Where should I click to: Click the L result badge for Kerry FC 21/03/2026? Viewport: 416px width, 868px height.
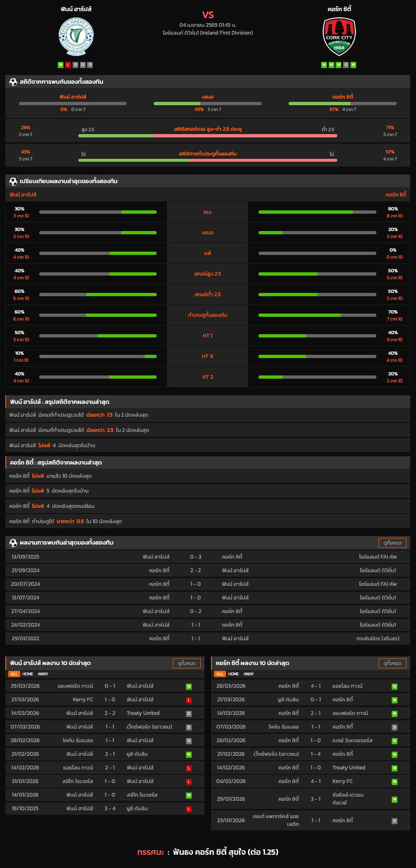coord(188,700)
